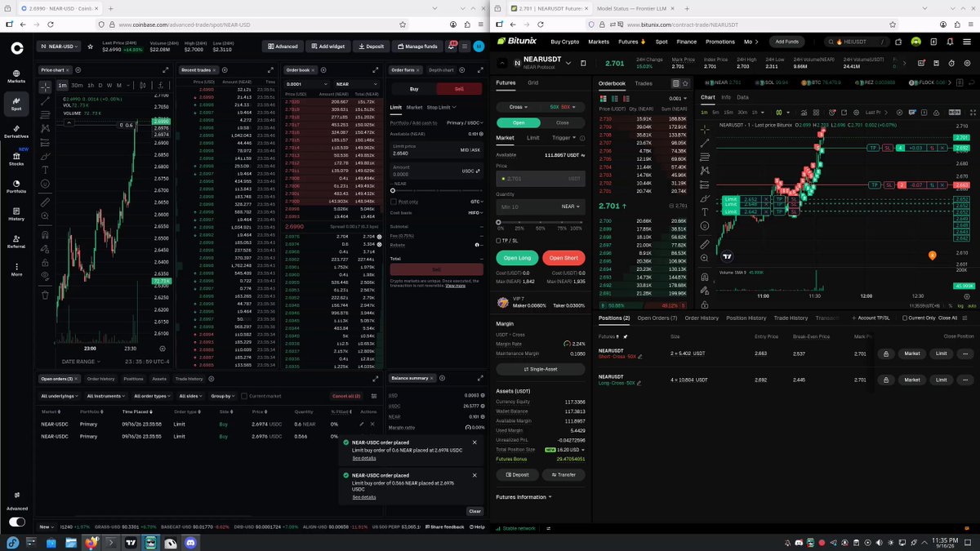Click the Limit price input field
The width and height of the screenshot is (980, 551).
(x=436, y=152)
